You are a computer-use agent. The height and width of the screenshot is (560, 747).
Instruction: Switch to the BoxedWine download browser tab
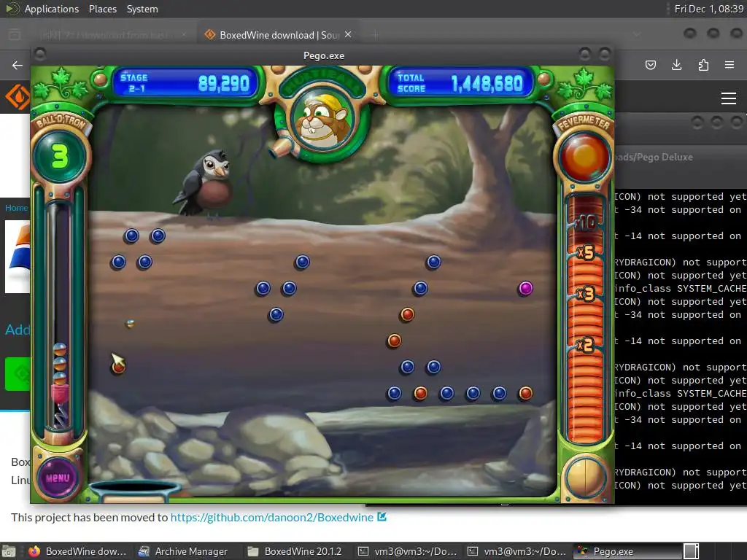coord(279,35)
